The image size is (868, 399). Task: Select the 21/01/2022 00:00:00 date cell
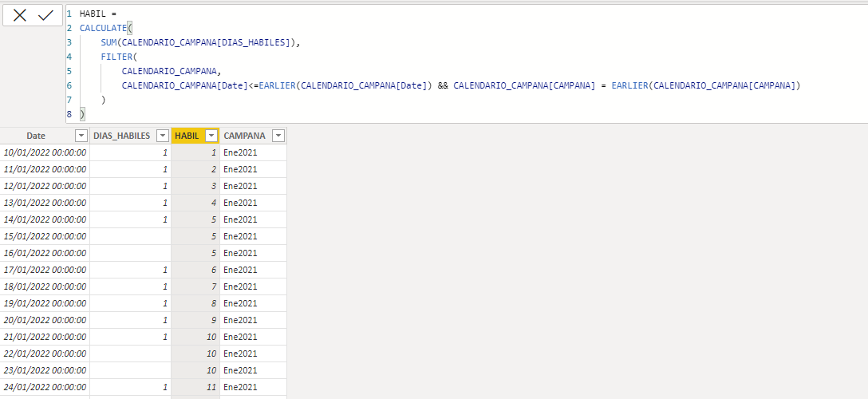pos(45,337)
